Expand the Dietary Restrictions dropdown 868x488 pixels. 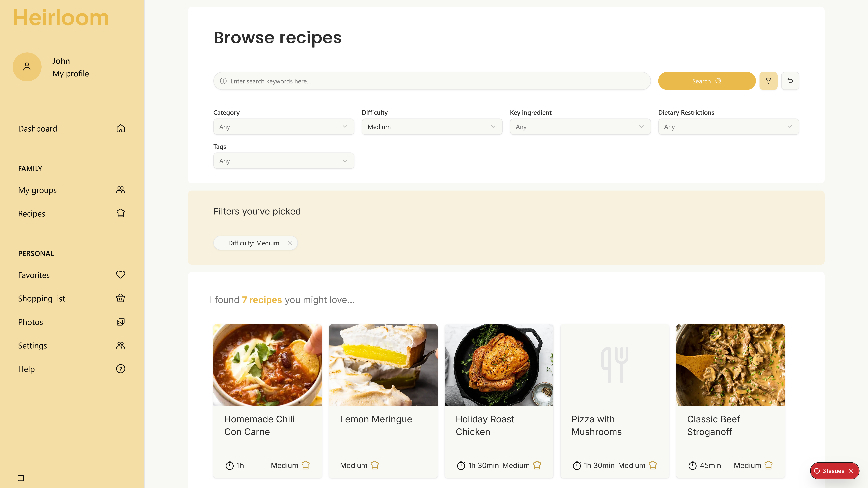point(728,127)
